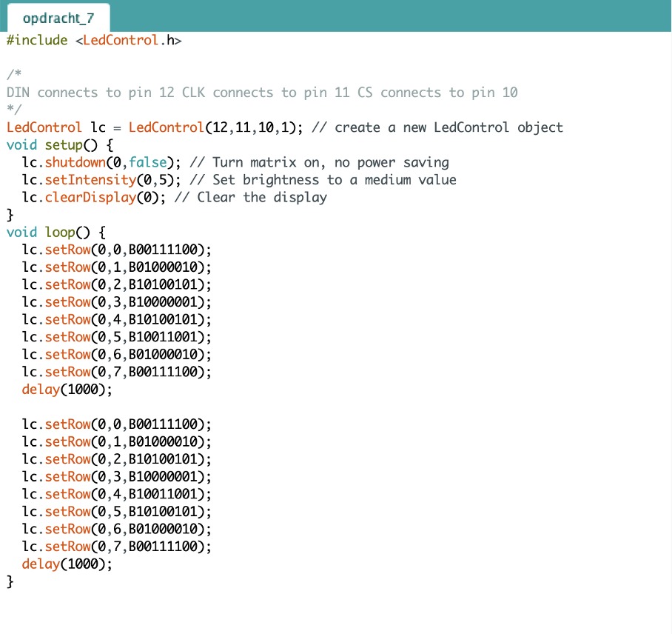Click the 'Turn matrix on, no power saving' comment

tap(330, 162)
